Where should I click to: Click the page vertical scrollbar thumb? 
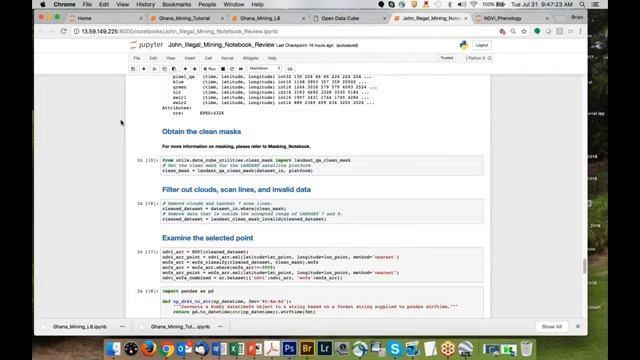pyautogui.click(x=584, y=267)
